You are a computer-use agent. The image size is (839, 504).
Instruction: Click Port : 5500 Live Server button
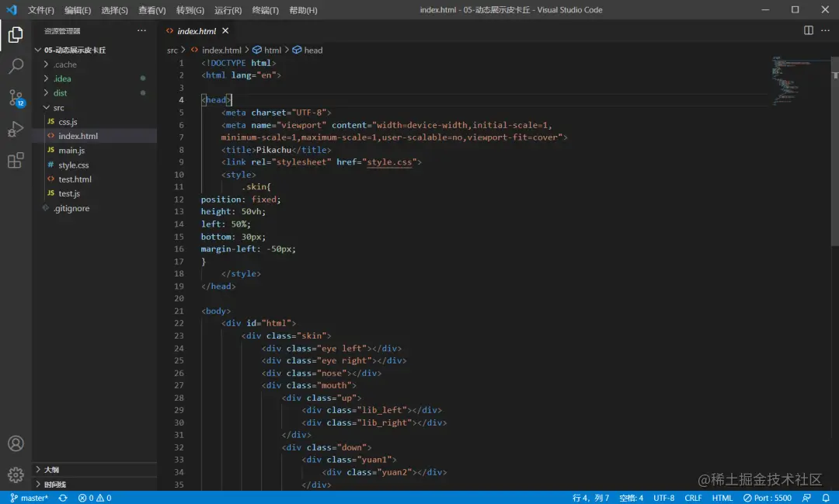(768, 498)
